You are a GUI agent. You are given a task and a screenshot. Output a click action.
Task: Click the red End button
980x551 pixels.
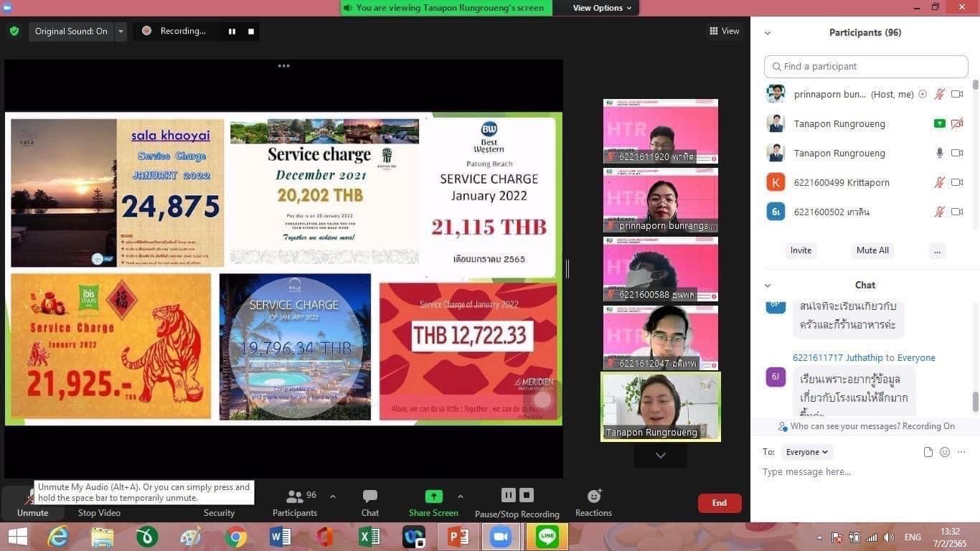720,503
